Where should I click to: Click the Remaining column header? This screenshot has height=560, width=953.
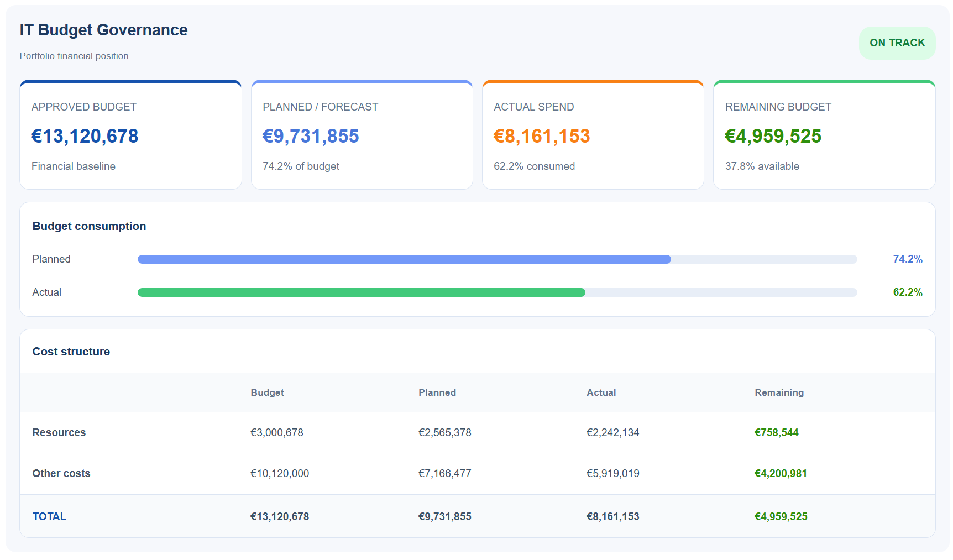pos(779,392)
